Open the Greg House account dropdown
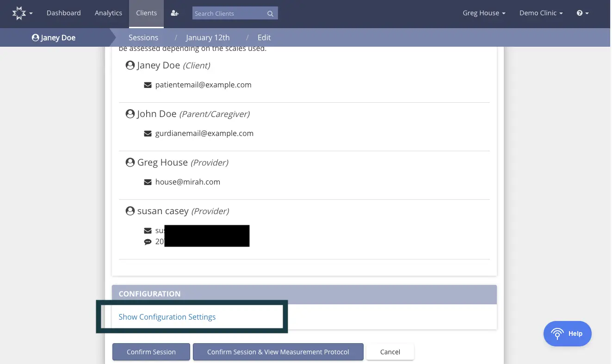612x364 pixels. [483, 13]
